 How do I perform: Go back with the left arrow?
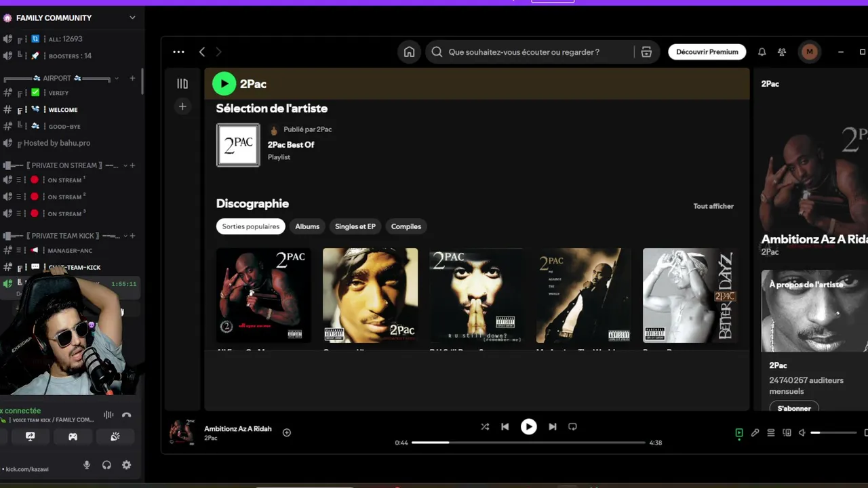(202, 52)
